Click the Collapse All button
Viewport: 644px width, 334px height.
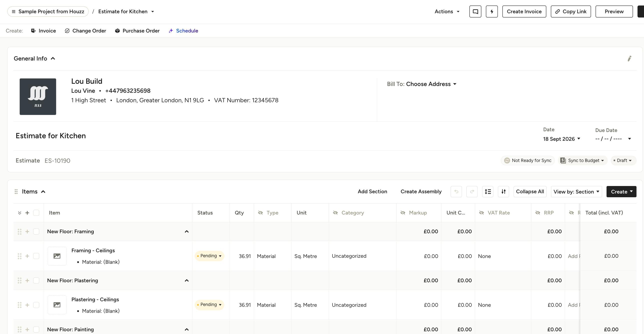tap(530, 192)
